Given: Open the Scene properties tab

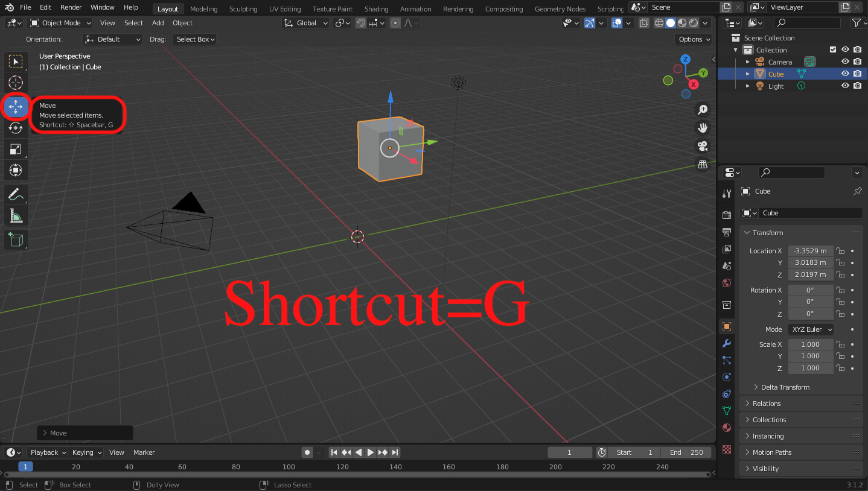Looking at the screenshot, I should [727, 266].
